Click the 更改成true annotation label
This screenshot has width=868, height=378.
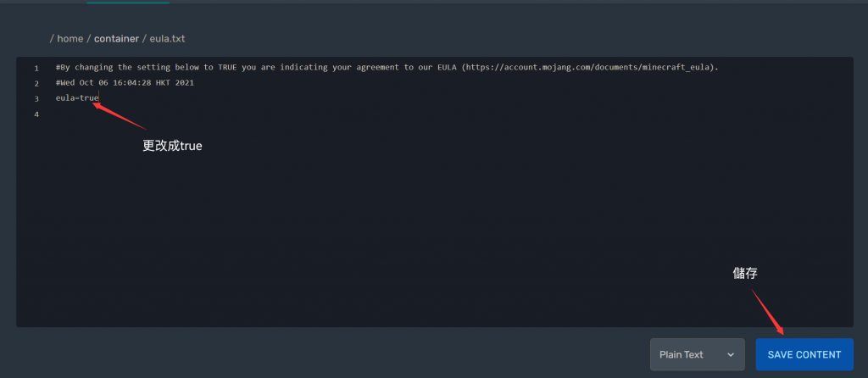point(172,146)
